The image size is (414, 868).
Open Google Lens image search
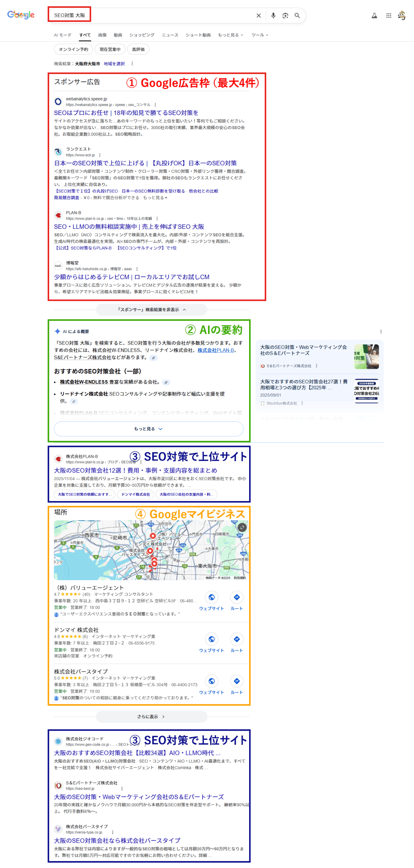point(285,16)
